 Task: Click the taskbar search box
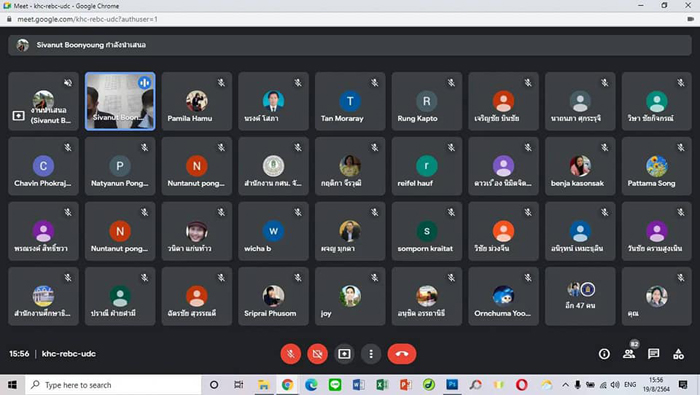(113, 385)
